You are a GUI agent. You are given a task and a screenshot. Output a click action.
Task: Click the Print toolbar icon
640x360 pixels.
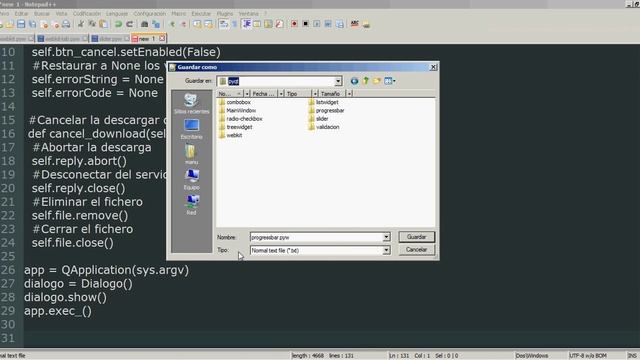coord(66,24)
